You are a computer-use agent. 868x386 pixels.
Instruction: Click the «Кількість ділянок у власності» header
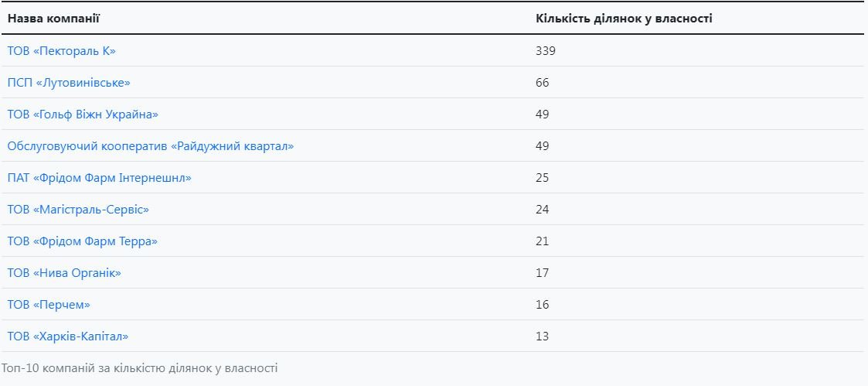tap(624, 18)
